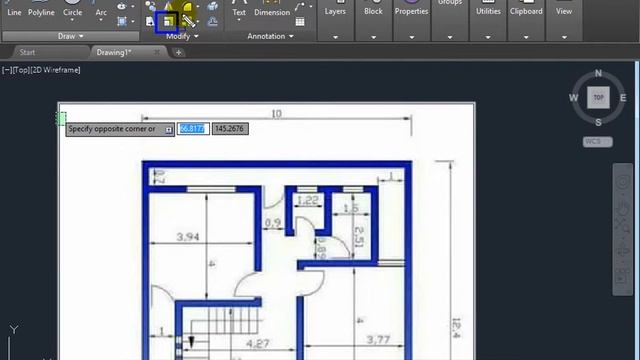Insert a Table from Annotation panel
640x360 pixels.
[300, 22]
